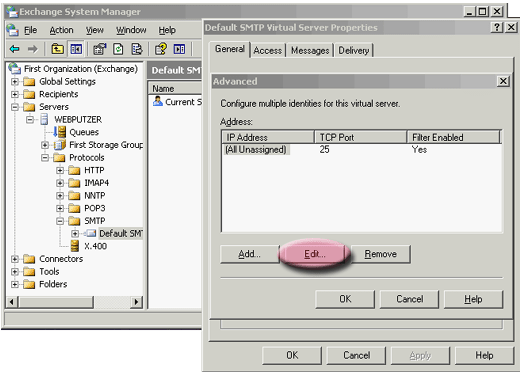The width and height of the screenshot is (520, 372).
Task: Click the Current Sessions list item
Action: pyautogui.click(x=183, y=102)
